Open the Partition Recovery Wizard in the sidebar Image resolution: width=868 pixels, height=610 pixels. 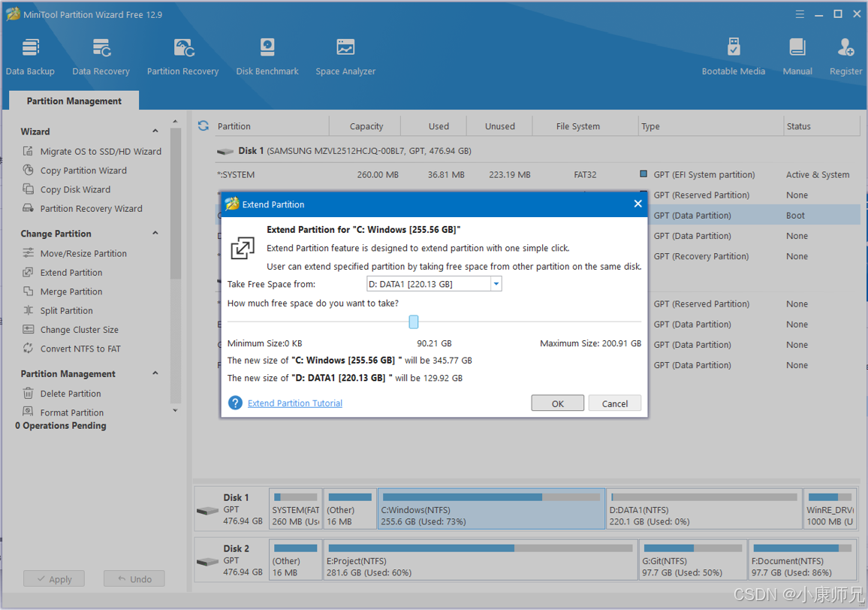(83, 208)
